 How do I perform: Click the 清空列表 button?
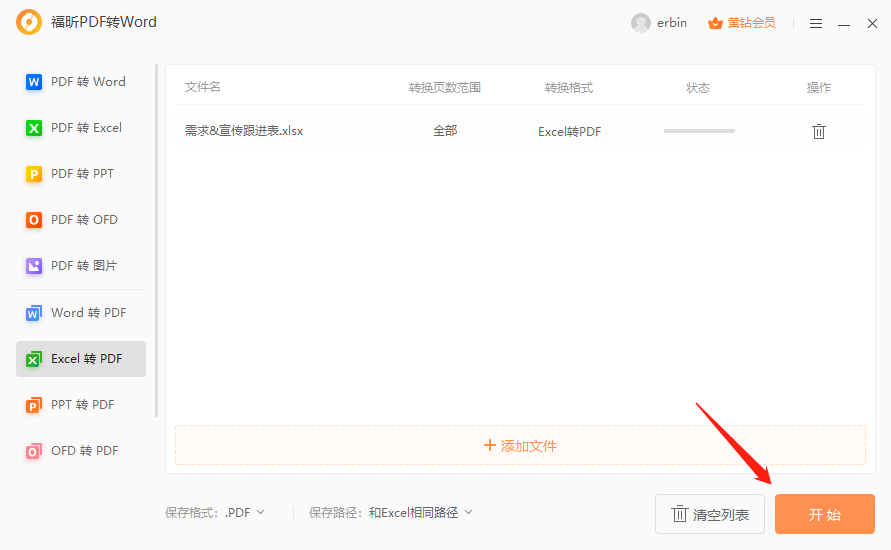[710, 514]
